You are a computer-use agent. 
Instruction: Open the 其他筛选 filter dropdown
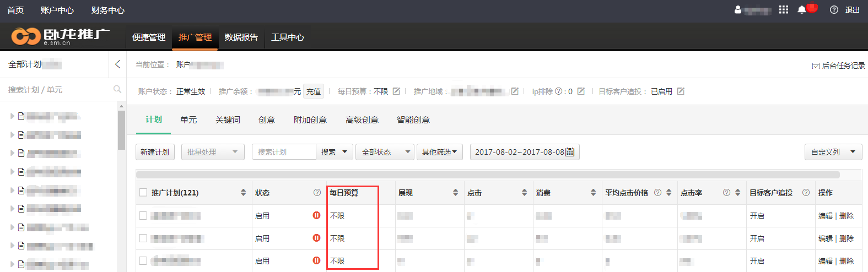(439, 152)
